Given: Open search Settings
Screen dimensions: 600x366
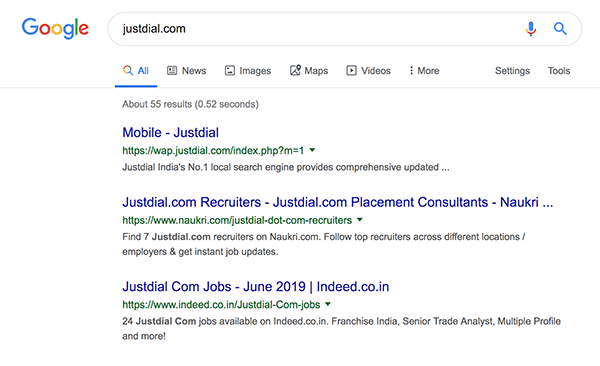Looking at the screenshot, I should tap(512, 71).
